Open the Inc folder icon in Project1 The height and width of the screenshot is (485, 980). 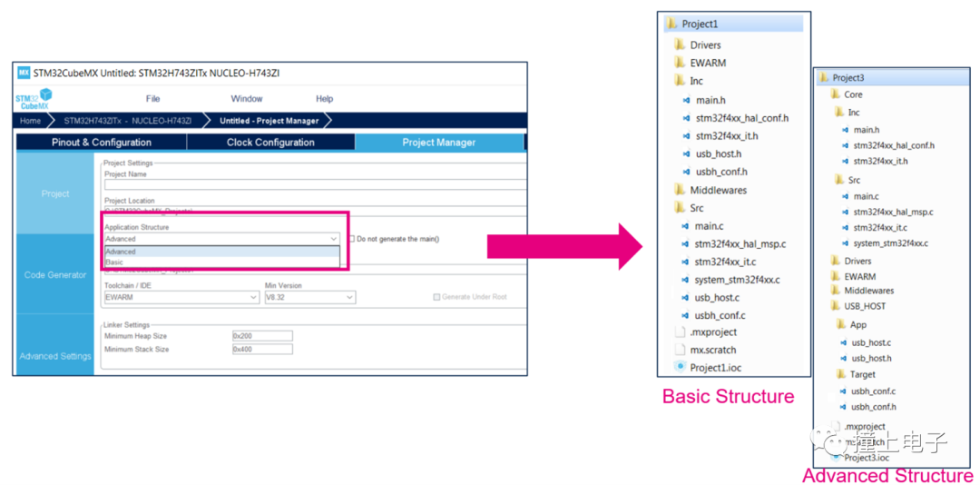point(680,81)
